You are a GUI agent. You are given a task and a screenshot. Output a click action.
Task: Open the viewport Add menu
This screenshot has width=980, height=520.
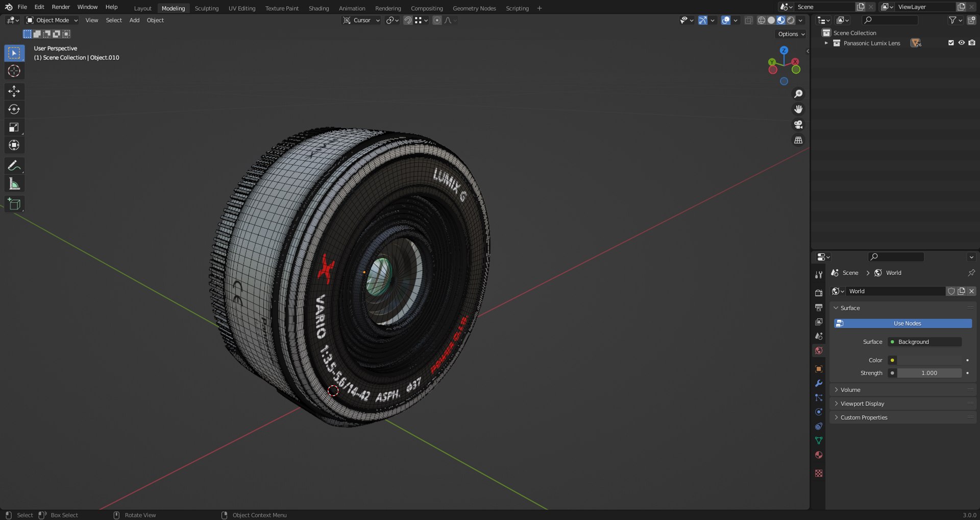point(134,20)
